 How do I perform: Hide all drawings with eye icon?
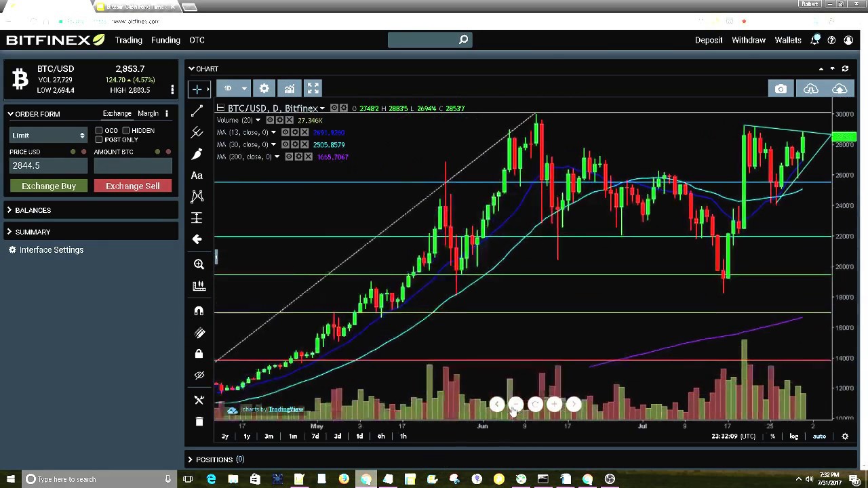(199, 375)
